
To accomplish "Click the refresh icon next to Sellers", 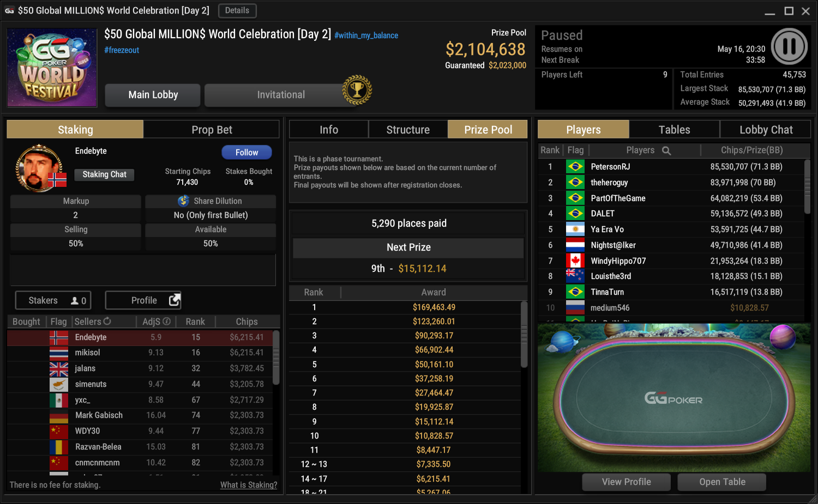I will [x=107, y=321].
